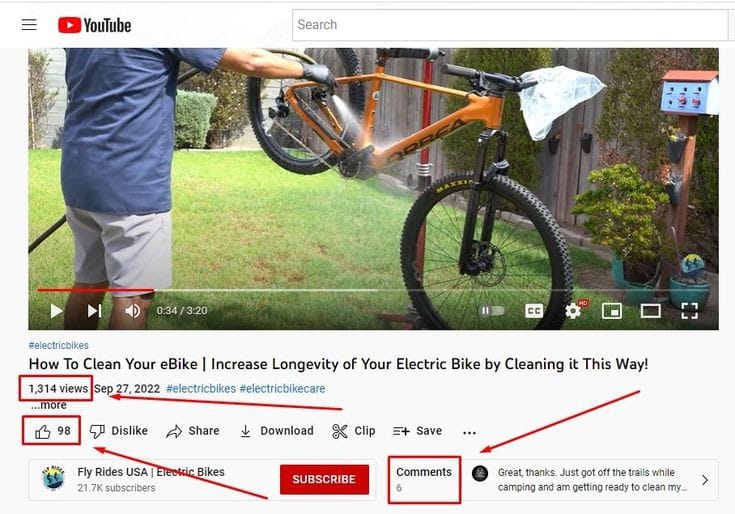Enable the miniplayer
The image size is (735, 514).
pyautogui.click(x=612, y=311)
